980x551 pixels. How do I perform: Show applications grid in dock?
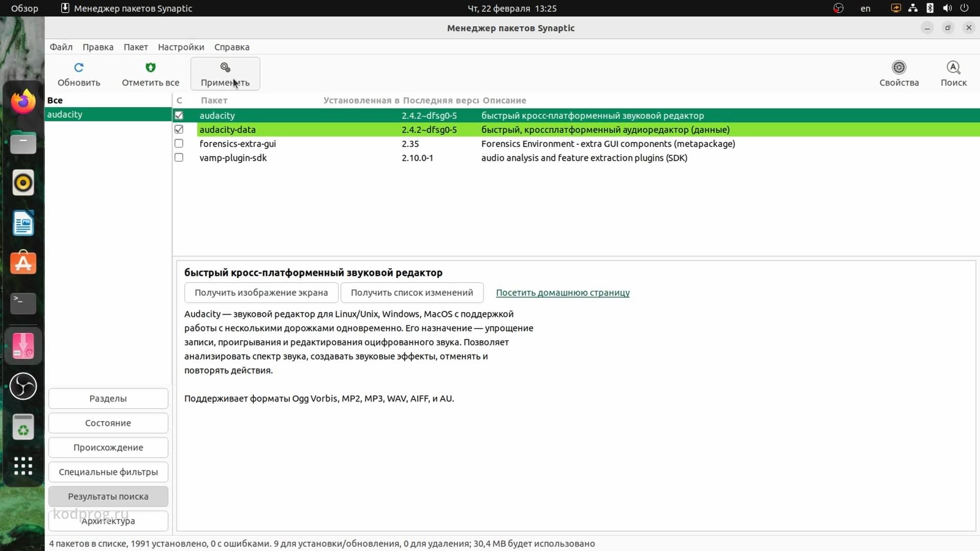pyautogui.click(x=23, y=466)
